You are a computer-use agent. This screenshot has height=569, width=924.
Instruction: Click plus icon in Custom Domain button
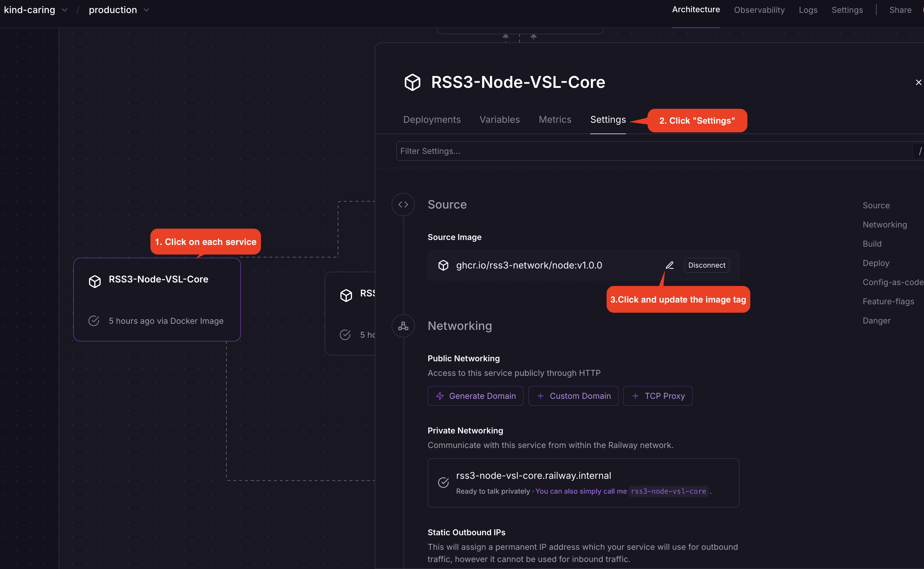[x=541, y=396]
